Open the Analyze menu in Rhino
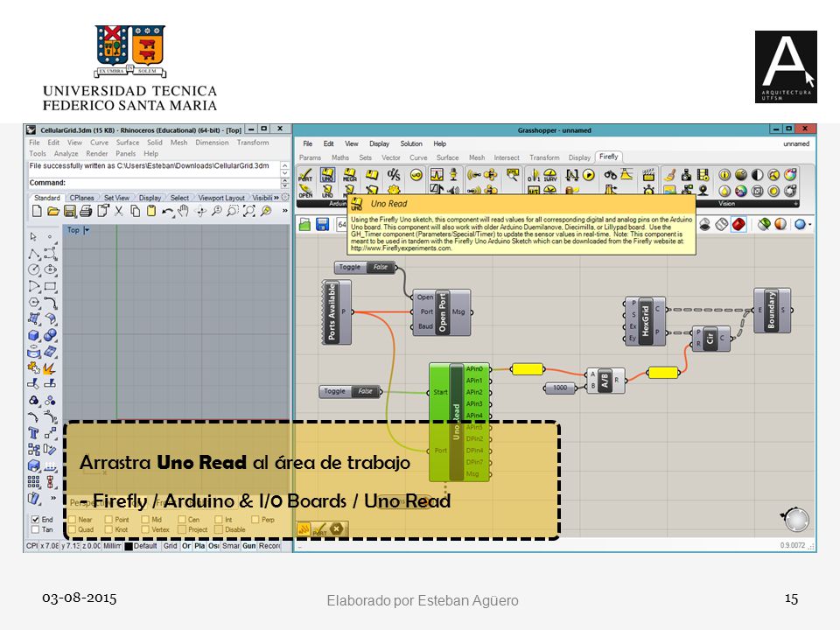 tap(66, 153)
